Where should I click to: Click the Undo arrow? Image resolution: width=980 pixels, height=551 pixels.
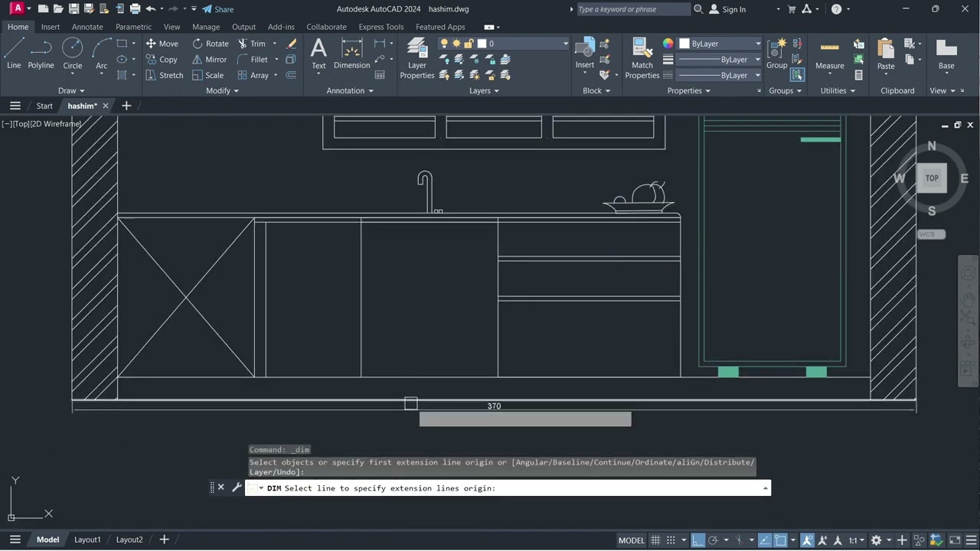151,9
